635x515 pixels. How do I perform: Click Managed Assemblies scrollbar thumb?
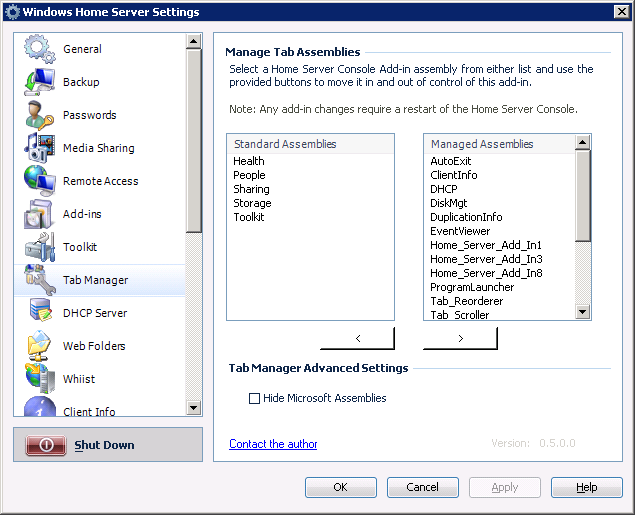click(x=583, y=196)
